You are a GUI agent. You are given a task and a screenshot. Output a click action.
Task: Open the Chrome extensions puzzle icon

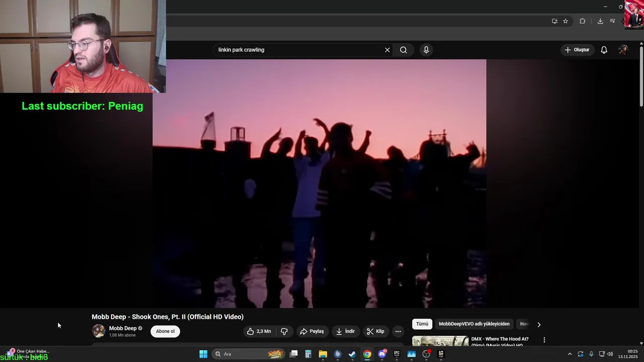(x=583, y=21)
